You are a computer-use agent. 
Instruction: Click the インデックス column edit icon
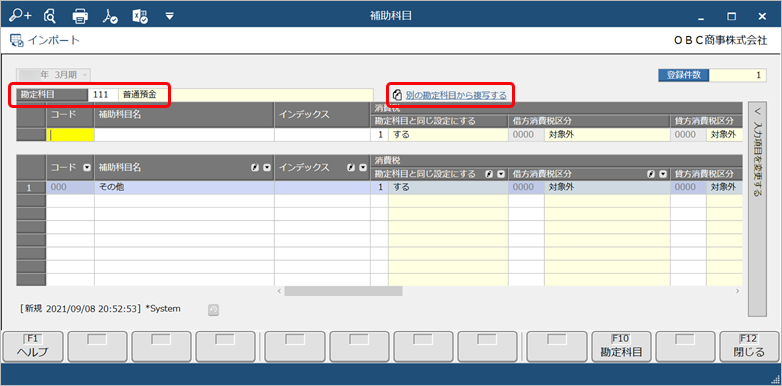[x=351, y=168]
